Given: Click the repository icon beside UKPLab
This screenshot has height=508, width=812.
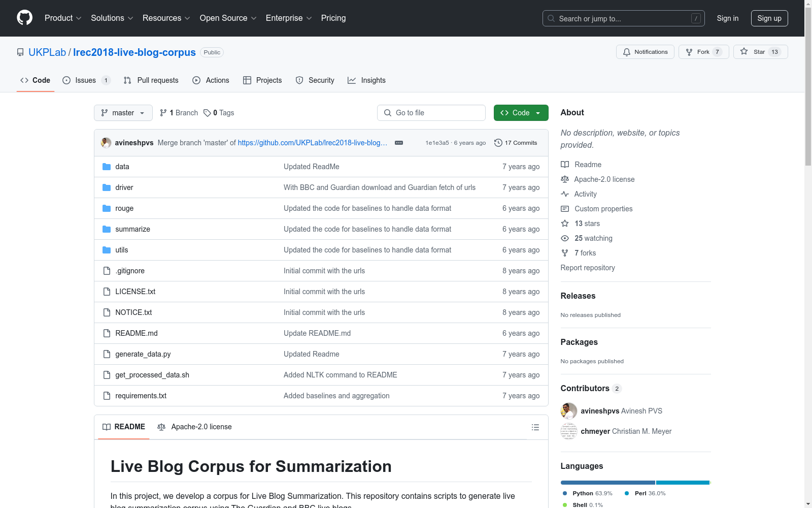Looking at the screenshot, I should click(20, 52).
